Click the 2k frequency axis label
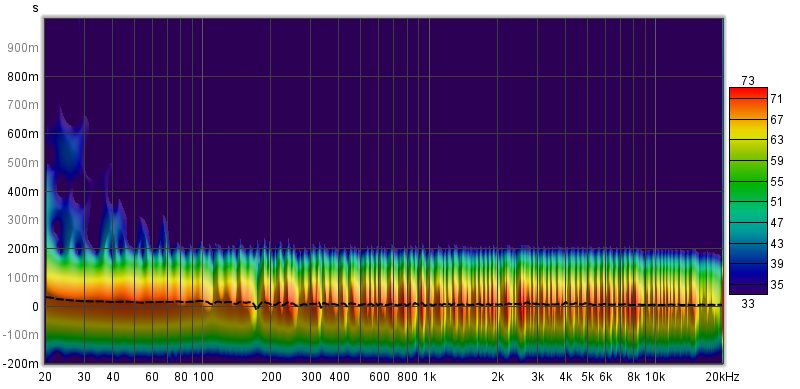 coord(497,378)
